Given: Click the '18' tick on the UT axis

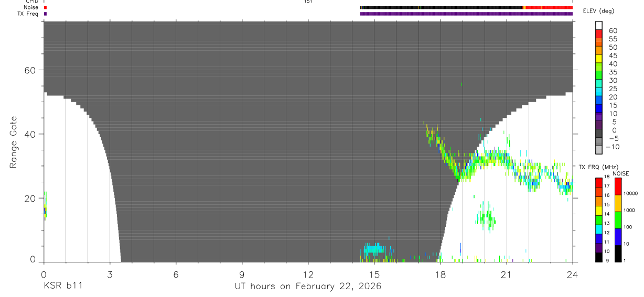Looking at the screenshot, I should tap(441, 274).
